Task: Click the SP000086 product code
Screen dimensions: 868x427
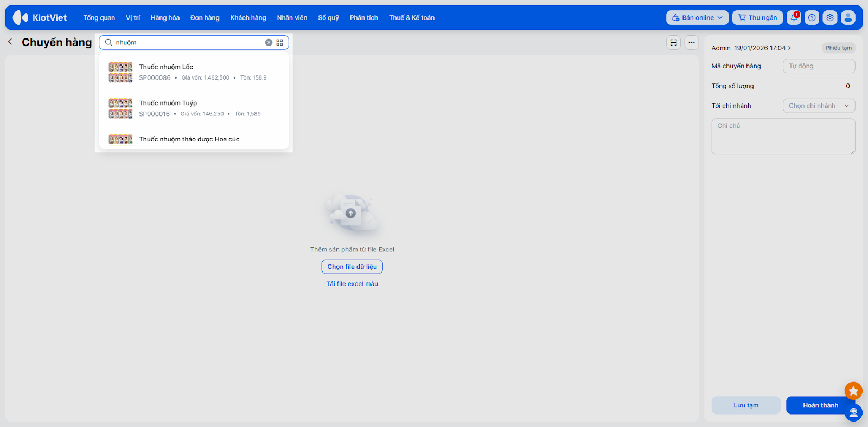Action: (155, 78)
